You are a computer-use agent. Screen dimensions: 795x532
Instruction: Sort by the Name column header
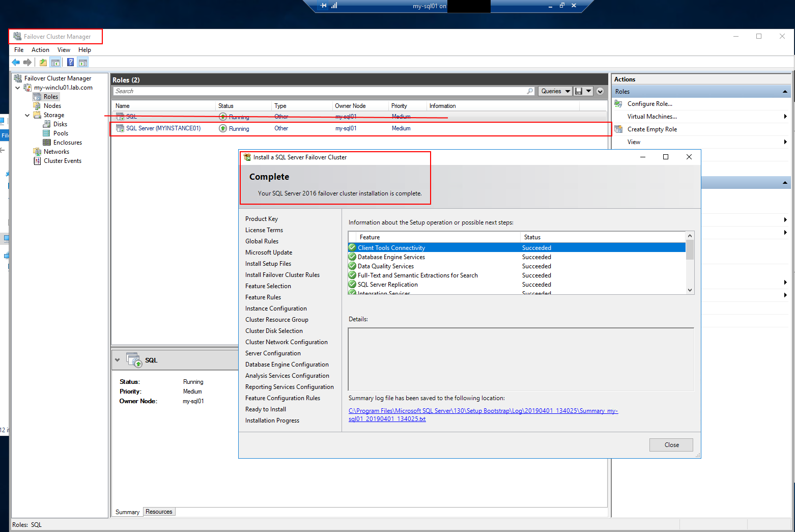[163, 106]
